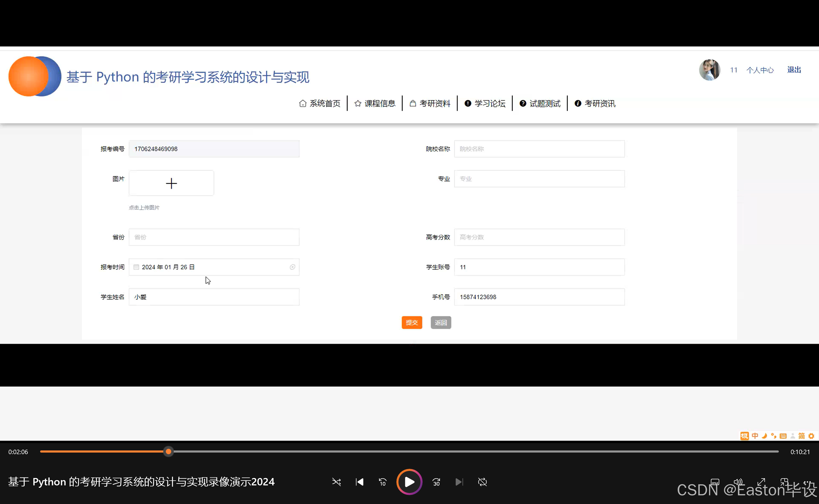Toggle shuffle mode in the player

point(336,482)
